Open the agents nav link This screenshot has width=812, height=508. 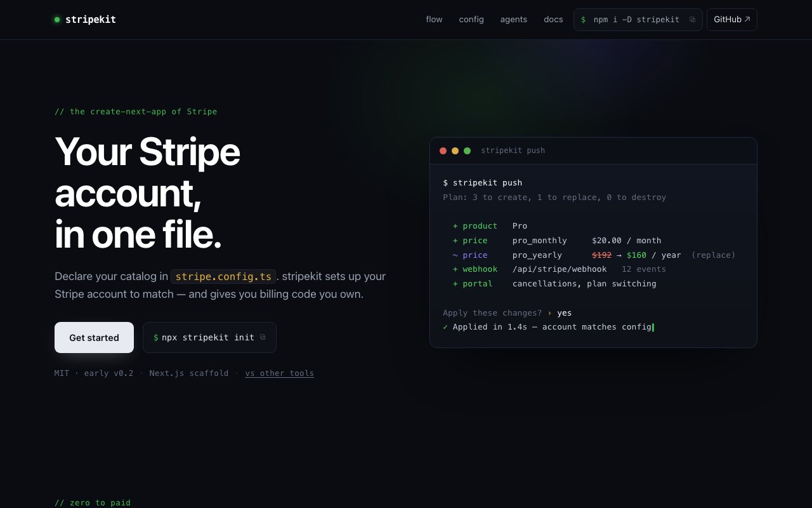514,20
